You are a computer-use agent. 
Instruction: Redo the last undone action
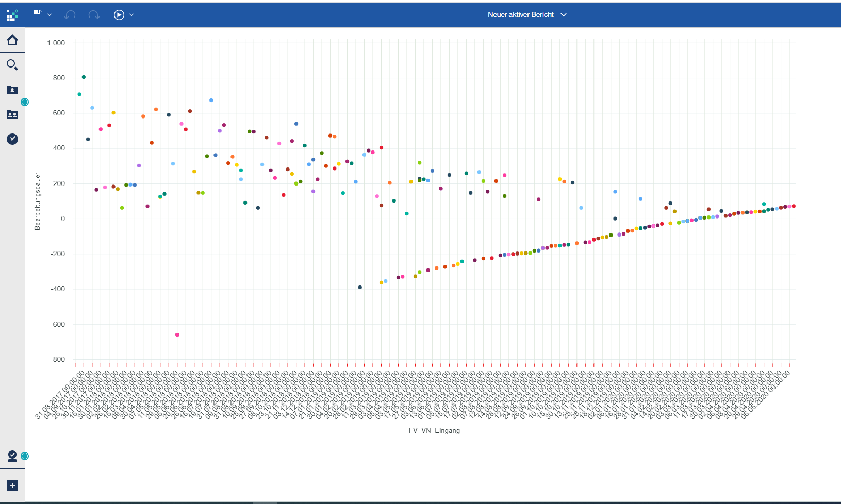pyautogui.click(x=94, y=15)
